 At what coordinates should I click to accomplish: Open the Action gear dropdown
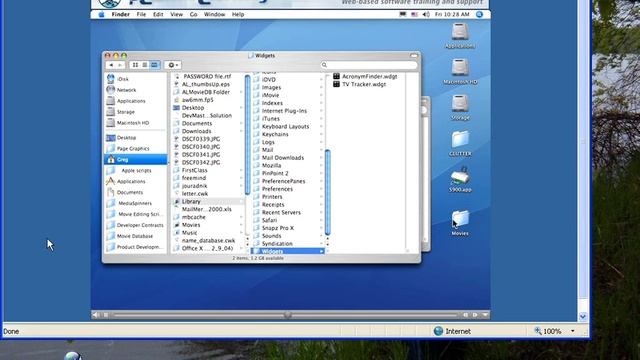[173, 65]
